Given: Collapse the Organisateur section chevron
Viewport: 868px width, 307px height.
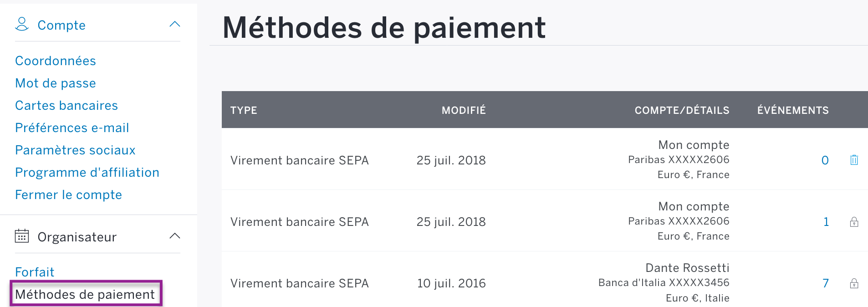Looking at the screenshot, I should pyautogui.click(x=175, y=236).
